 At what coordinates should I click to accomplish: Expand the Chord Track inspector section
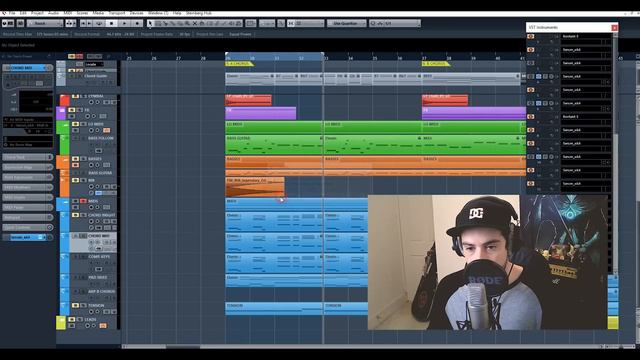click(27, 157)
